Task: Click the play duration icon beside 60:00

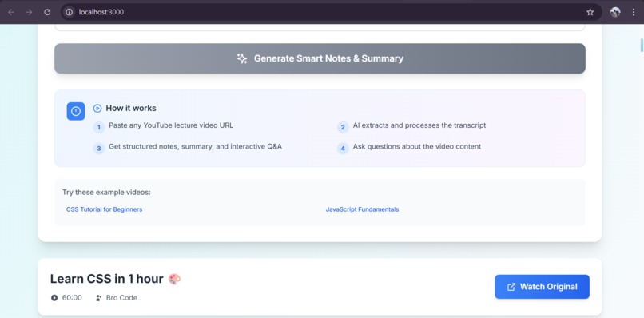Action: click(54, 298)
